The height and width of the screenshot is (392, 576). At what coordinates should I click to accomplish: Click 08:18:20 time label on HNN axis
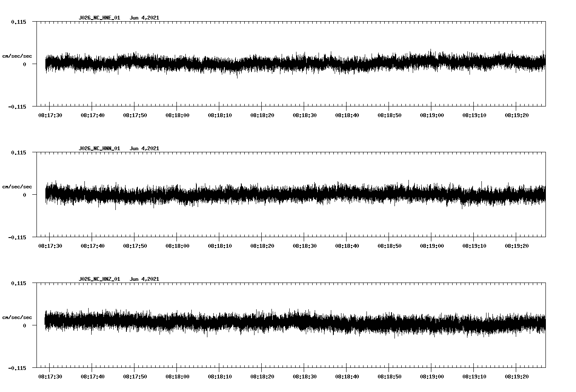pos(262,246)
